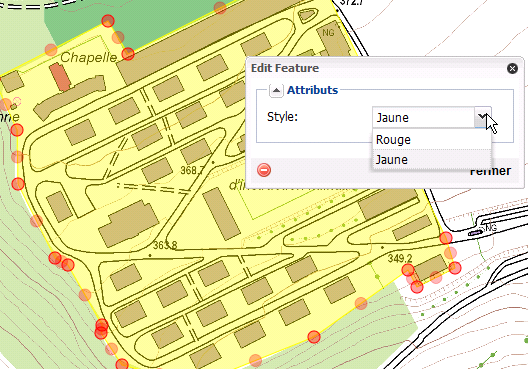Viewport: 528px width, 369px height.
Task: Click the Attributs fieldset title
Action: 312,90
